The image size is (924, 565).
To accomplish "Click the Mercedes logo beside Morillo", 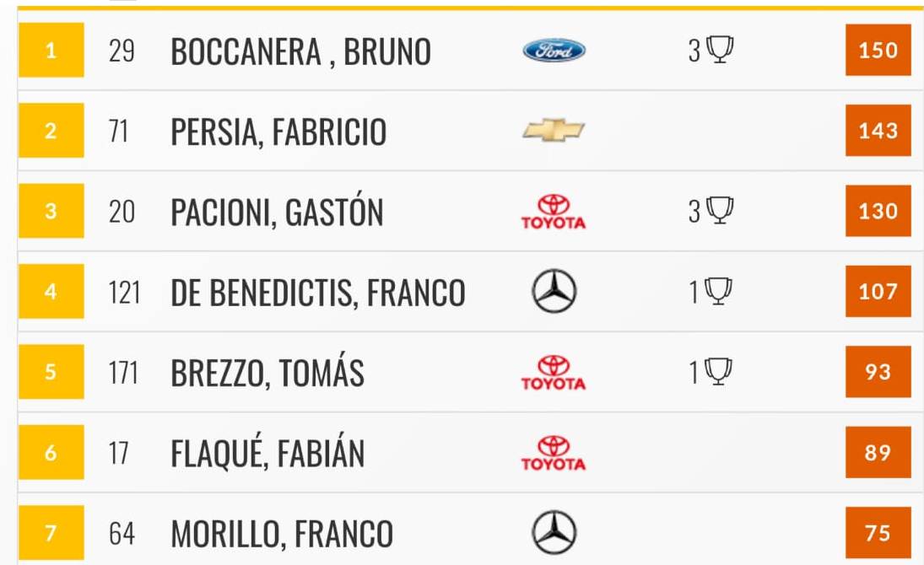I will 554,533.
